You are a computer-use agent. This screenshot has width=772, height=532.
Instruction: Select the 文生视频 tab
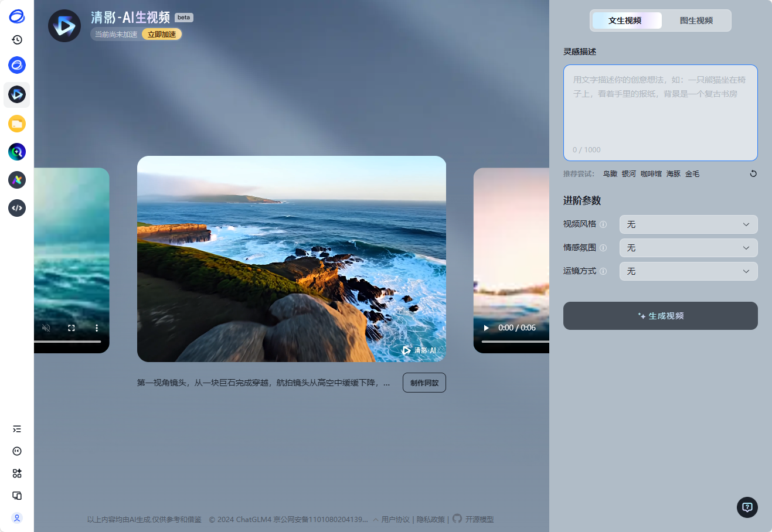click(x=625, y=21)
